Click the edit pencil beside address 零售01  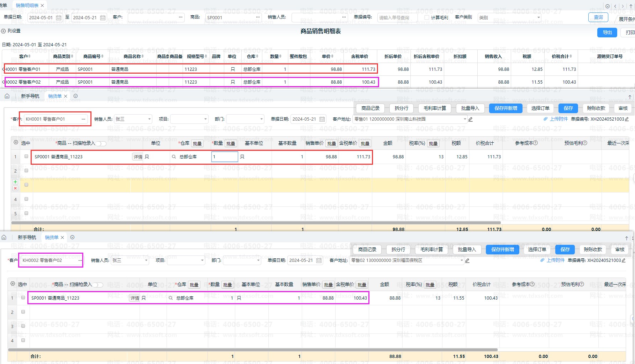click(471, 120)
